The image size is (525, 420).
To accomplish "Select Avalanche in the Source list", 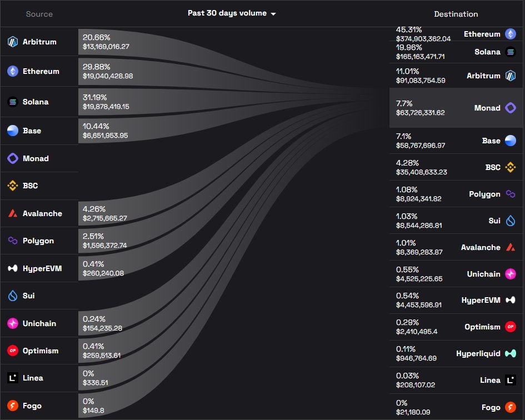I will [39, 213].
